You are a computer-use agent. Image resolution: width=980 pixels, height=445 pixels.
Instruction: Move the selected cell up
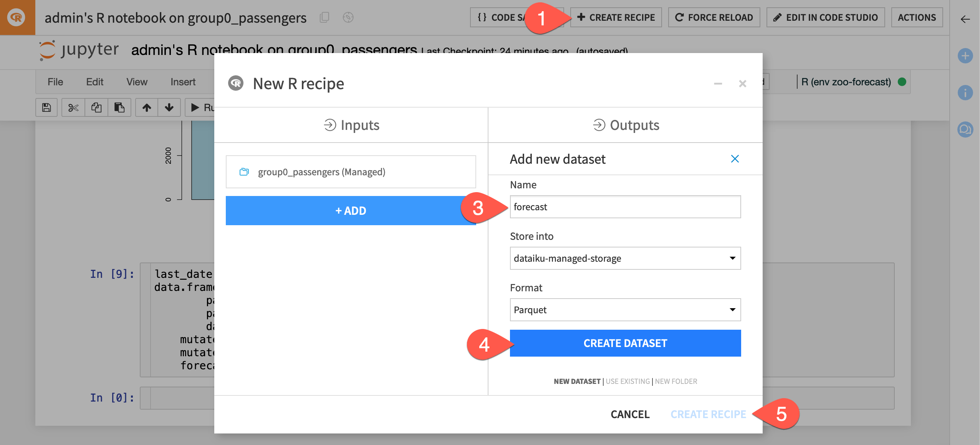[x=146, y=108]
